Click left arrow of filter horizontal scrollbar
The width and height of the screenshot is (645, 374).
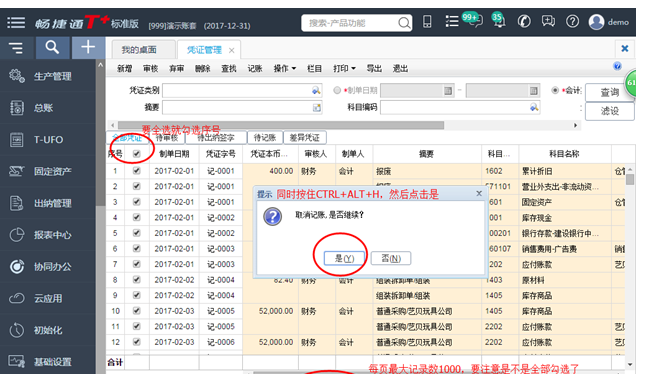[x=112, y=125]
